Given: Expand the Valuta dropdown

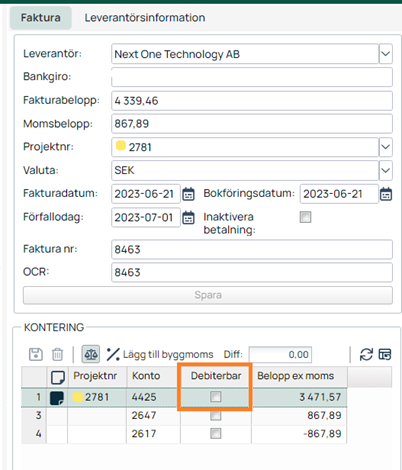Looking at the screenshot, I should pyautogui.click(x=386, y=170).
